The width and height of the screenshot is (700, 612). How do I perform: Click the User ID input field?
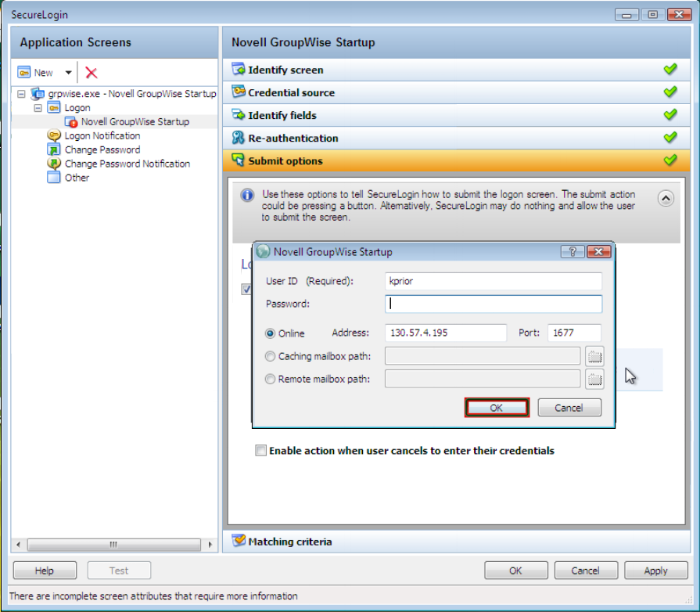[494, 282]
